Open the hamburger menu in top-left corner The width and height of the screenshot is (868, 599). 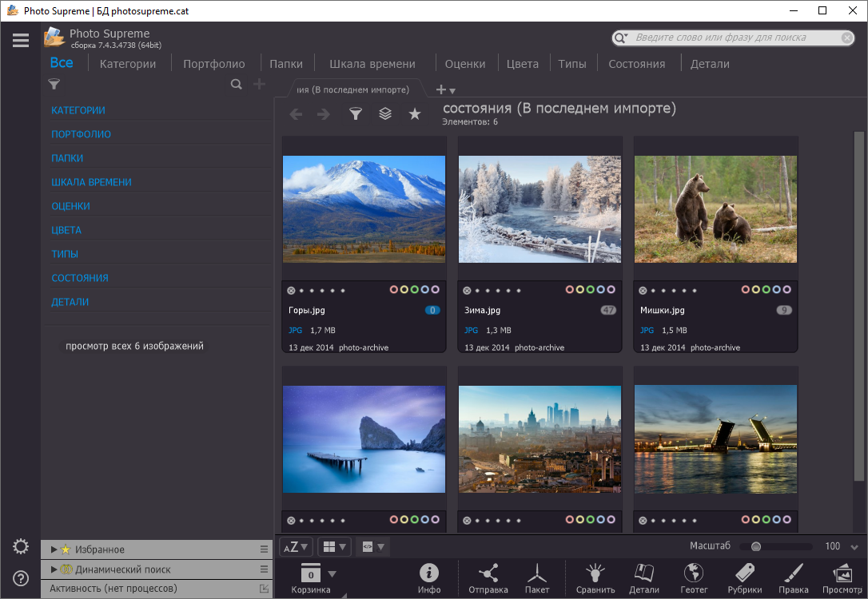pyautogui.click(x=20, y=39)
